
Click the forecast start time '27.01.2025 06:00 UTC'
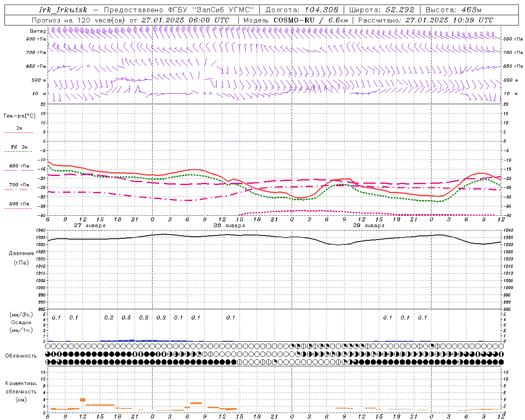tap(185, 20)
